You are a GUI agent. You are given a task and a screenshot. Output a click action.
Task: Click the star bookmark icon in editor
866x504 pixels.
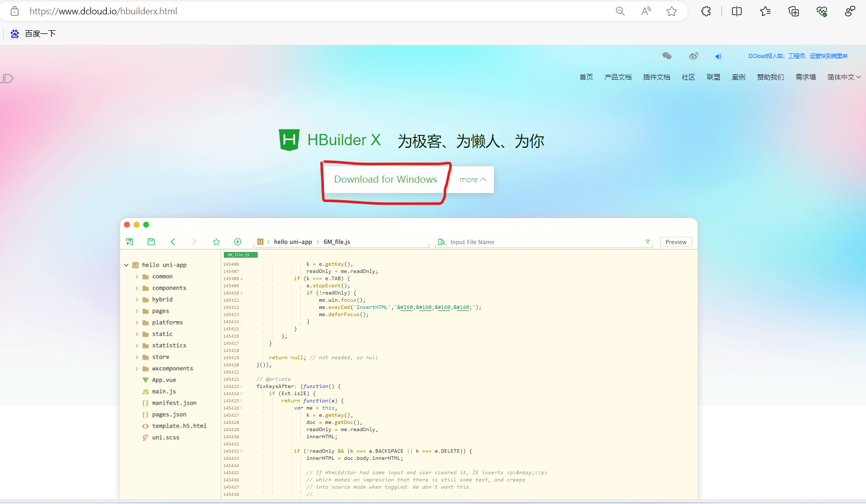click(x=216, y=242)
